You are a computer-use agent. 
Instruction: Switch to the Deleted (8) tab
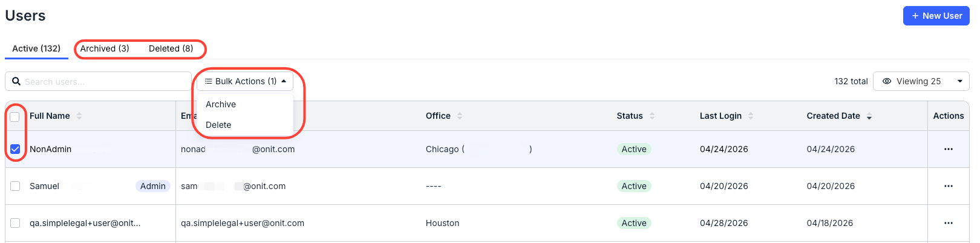pyautogui.click(x=171, y=48)
